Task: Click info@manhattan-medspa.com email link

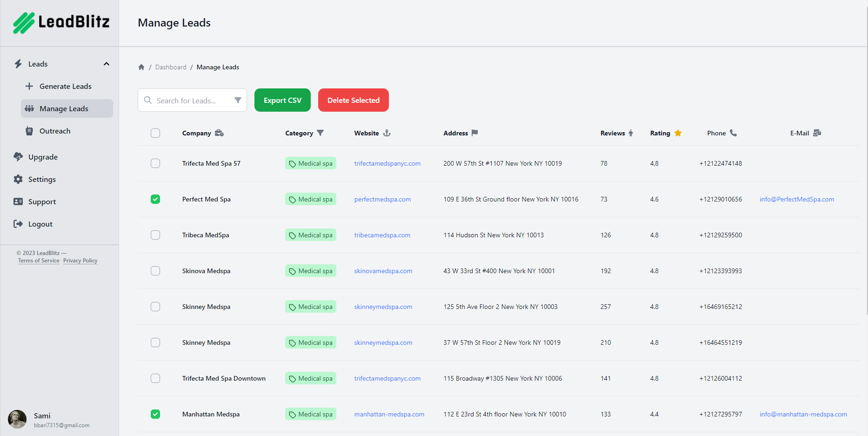Action: 803,414
